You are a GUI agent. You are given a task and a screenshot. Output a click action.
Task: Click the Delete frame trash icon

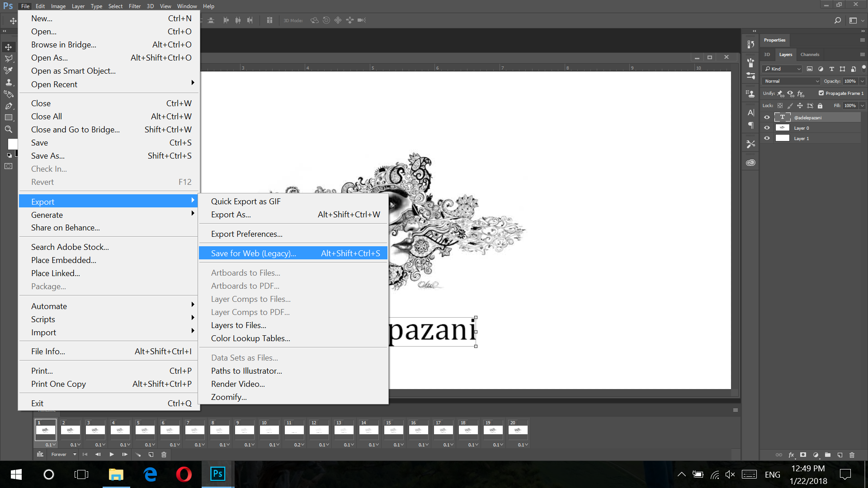(x=164, y=455)
